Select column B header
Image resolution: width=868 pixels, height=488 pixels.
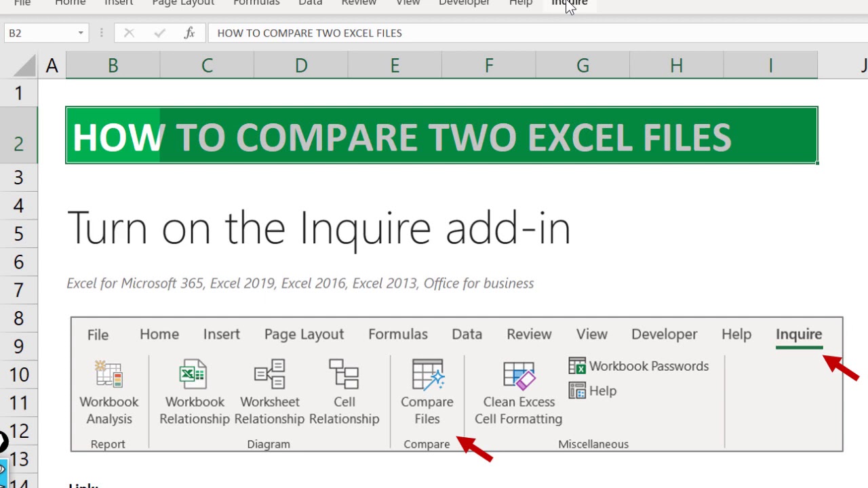tap(113, 66)
